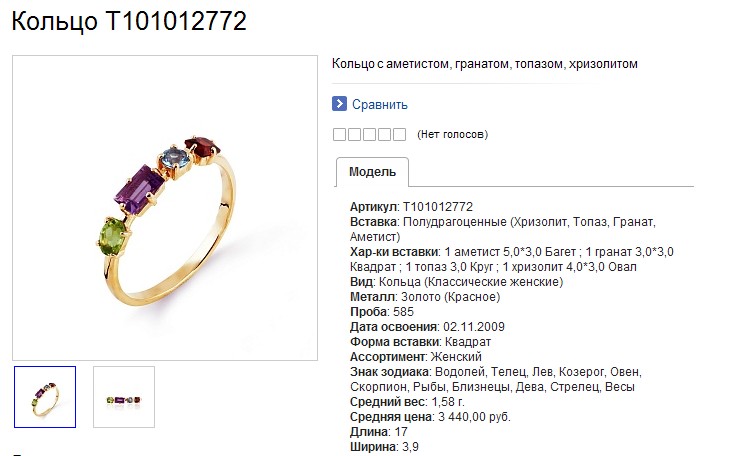This screenshot has width=729, height=456.
Task: Click the blue topaz stone on the ring
Action: (175, 160)
